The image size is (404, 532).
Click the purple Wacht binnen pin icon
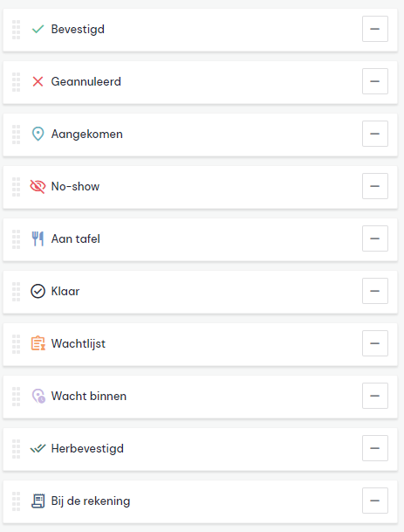pyautogui.click(x=38, y=396)
